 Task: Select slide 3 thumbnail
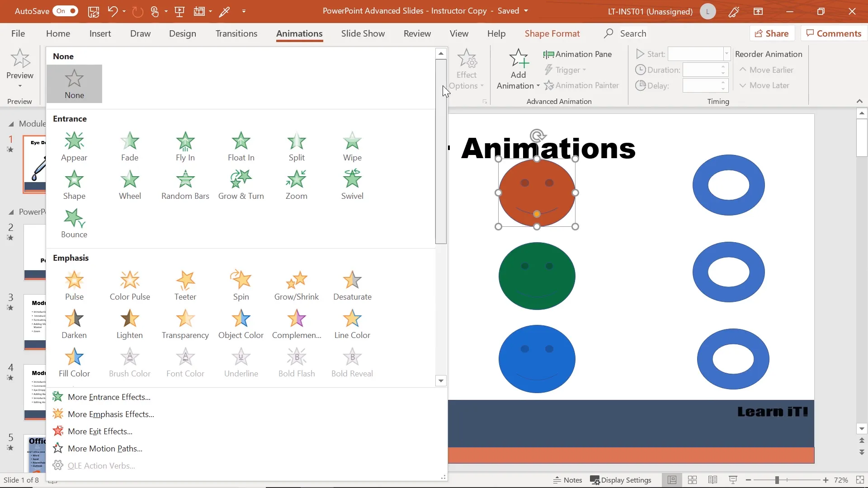click(x=35, y=322)
